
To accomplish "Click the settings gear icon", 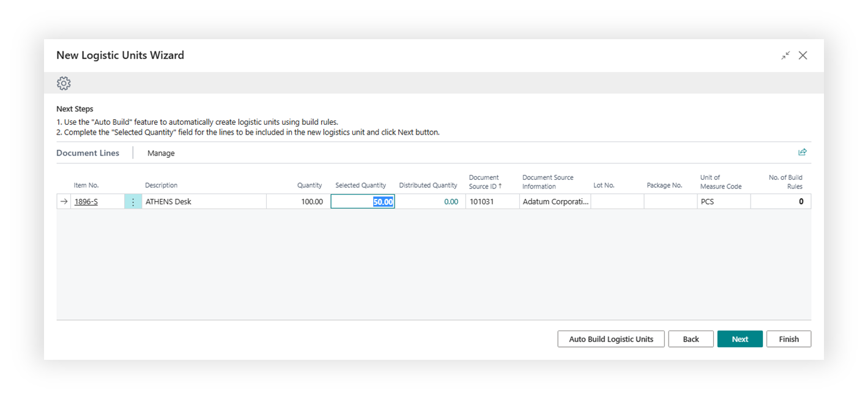I will (64, 83).
